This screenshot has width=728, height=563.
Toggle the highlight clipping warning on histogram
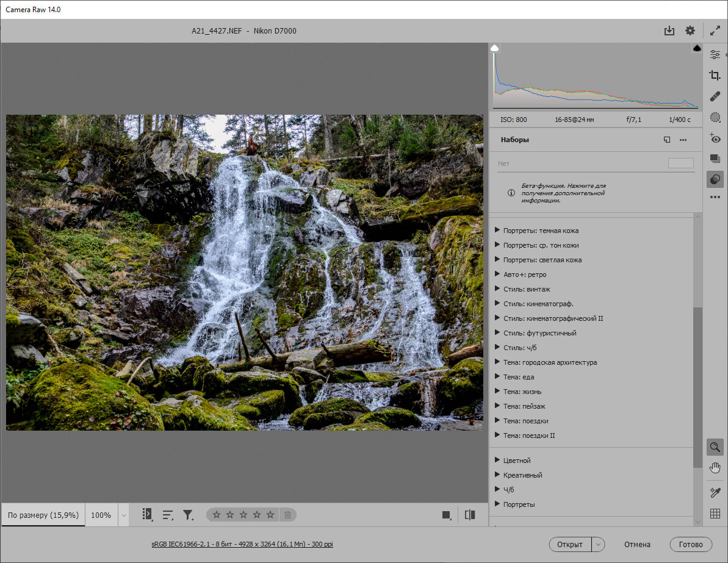point(697,48)
